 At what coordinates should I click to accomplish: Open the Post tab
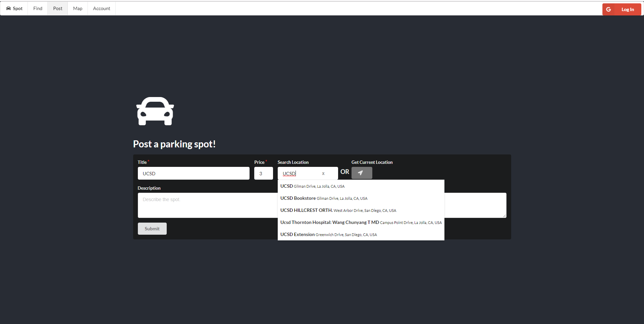tap(58, 8)
